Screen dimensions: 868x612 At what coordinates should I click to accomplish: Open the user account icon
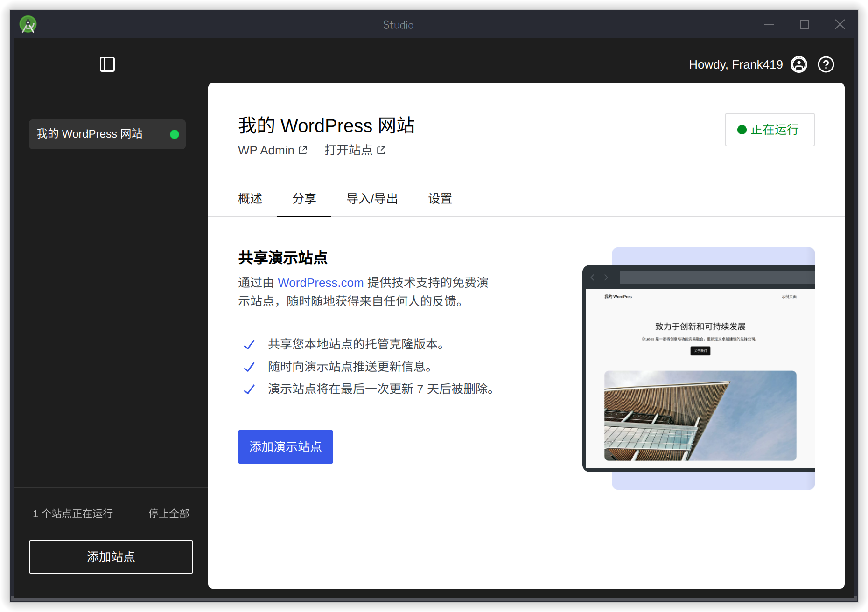798,64
